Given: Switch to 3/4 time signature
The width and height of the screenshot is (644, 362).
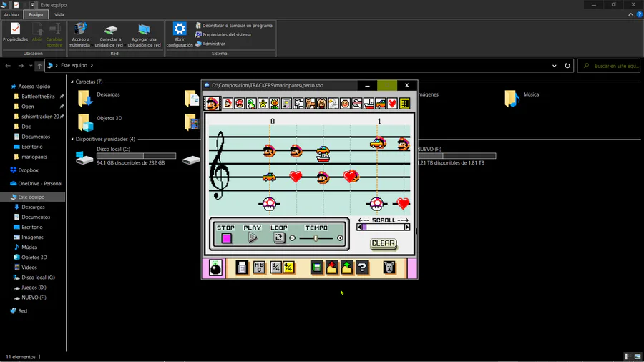Looking at the screenshot, I should 276,268.
